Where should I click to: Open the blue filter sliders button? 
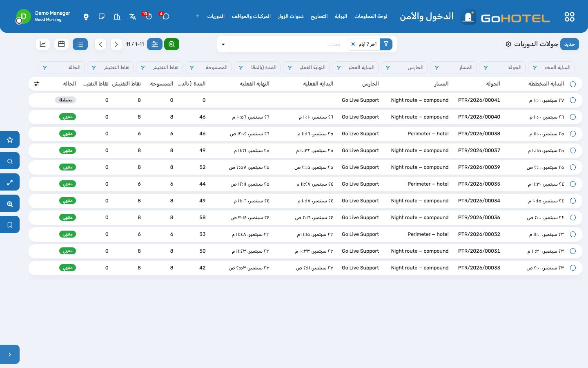point(155,44)
